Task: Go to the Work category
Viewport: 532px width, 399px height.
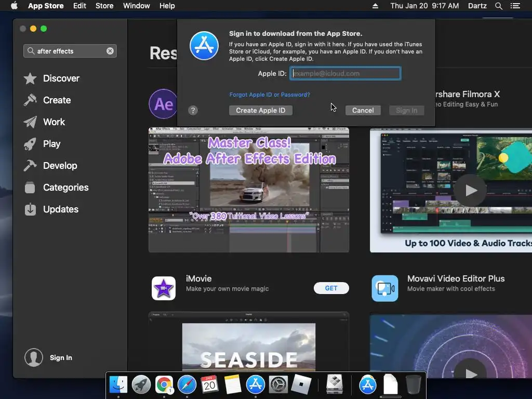Action: tap(44, 122)
